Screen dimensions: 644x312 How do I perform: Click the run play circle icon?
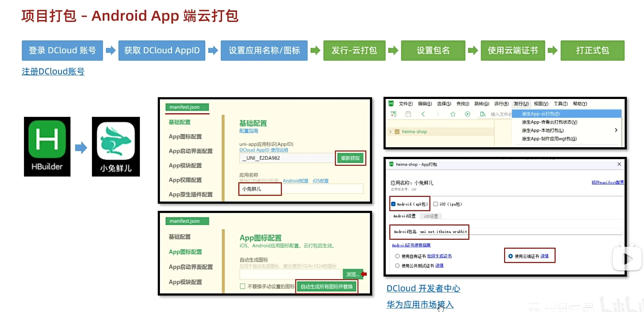tap(468, 114)
